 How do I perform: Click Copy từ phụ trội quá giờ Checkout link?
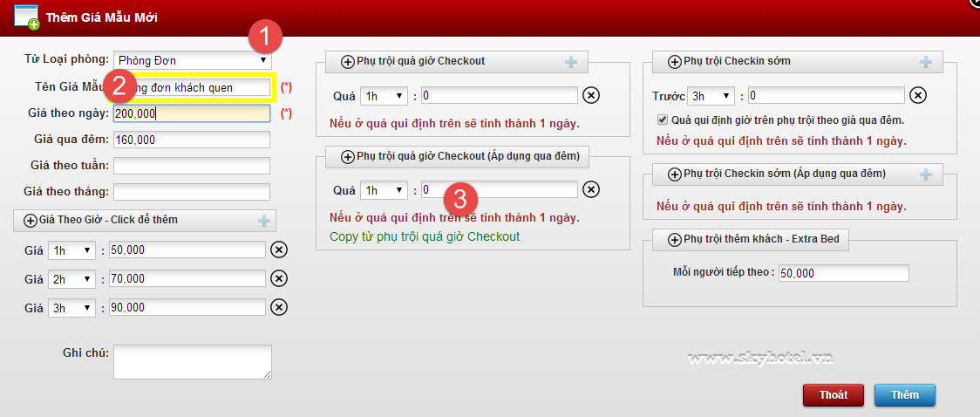(x=425, y=236)
